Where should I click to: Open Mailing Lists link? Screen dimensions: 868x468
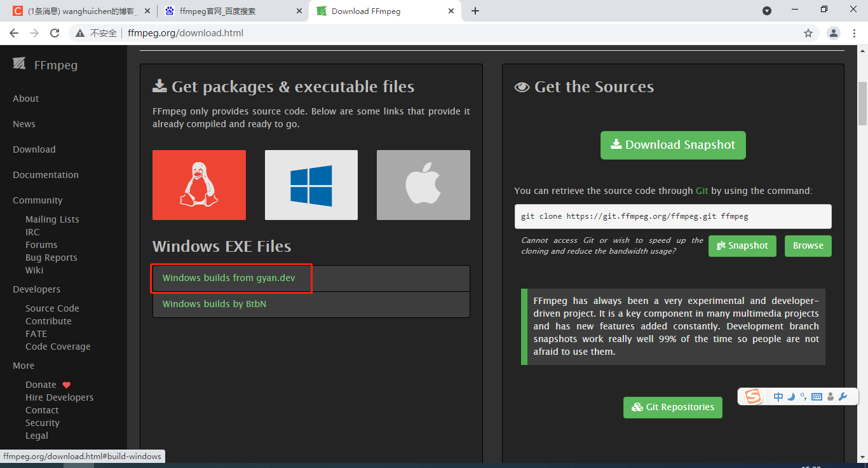52,219
